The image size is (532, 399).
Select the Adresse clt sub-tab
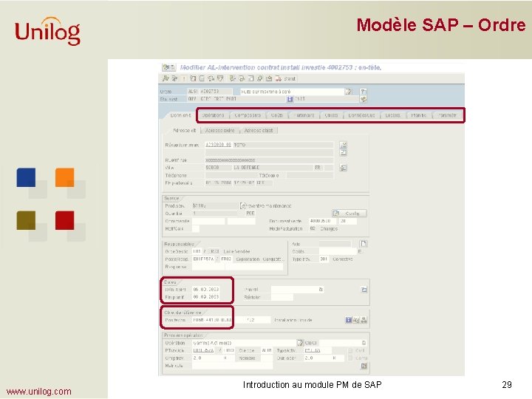pyautogui.click(x=184, y=130)
